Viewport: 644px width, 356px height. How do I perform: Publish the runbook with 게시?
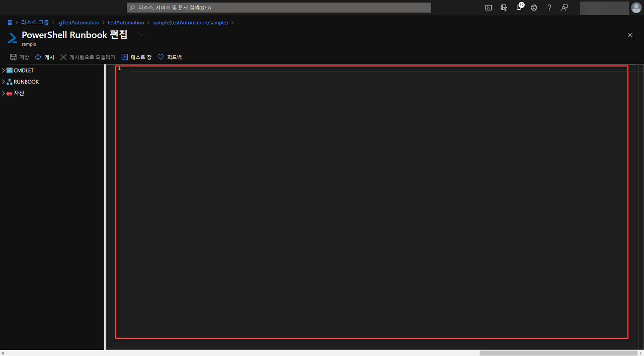pos(45,57)
